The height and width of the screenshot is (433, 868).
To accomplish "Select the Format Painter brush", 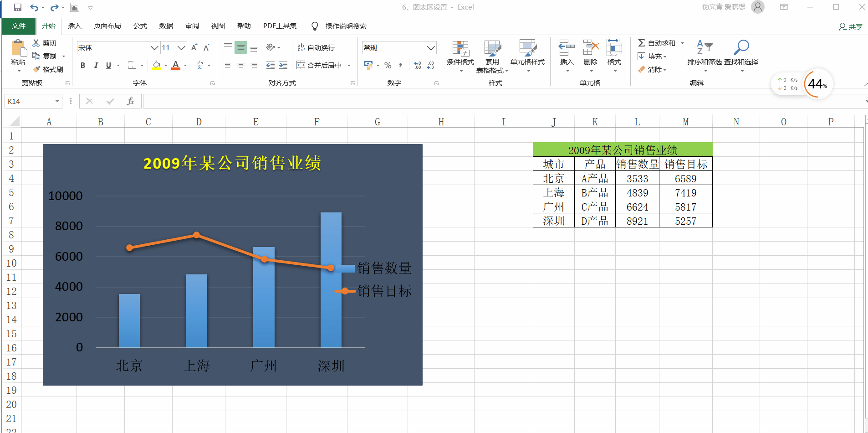I will click(36, 69).
